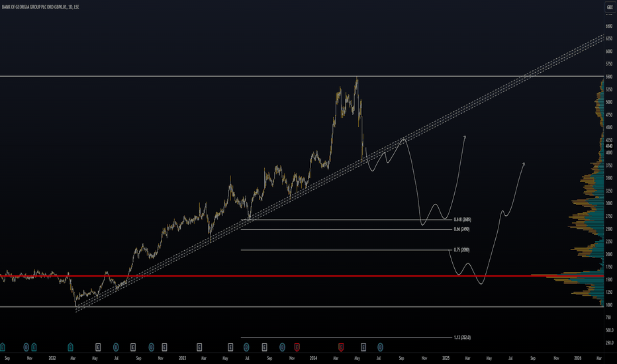Viewport: 617px width, 364px height.
Task: Click the 2023 year label on time axis
Action: 182,358
